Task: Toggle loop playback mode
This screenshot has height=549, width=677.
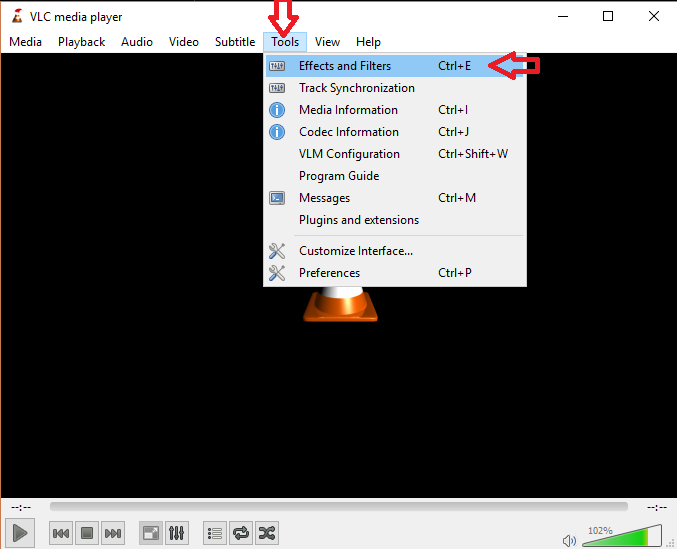Action: pyautogui.click(x=241, y=533)
